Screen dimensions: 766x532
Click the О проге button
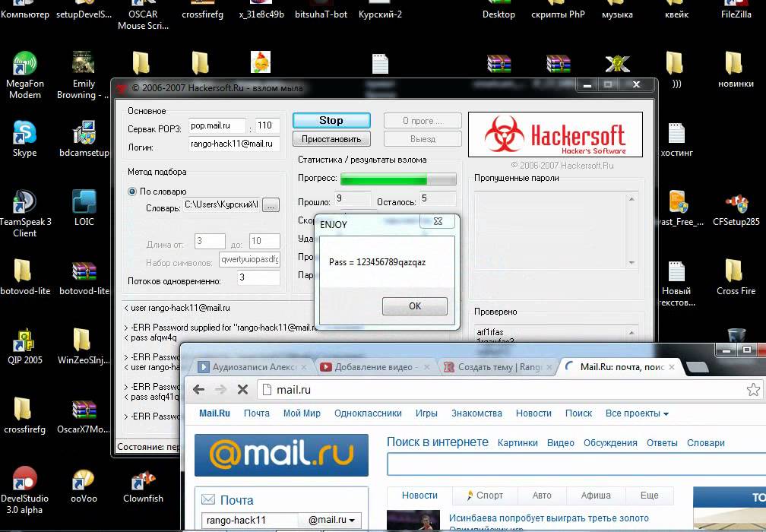click(423, 120)
